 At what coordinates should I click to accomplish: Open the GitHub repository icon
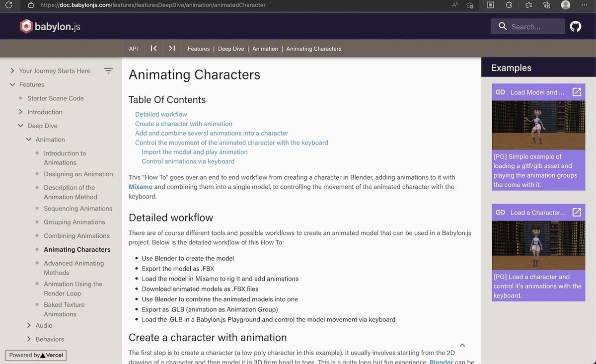575,25
